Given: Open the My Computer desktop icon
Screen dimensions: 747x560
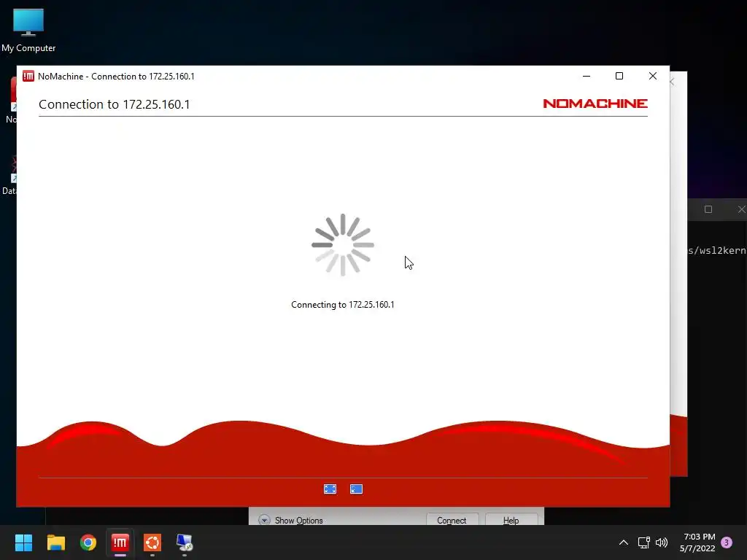Looking at the screenshot, I should click(28, 31).
